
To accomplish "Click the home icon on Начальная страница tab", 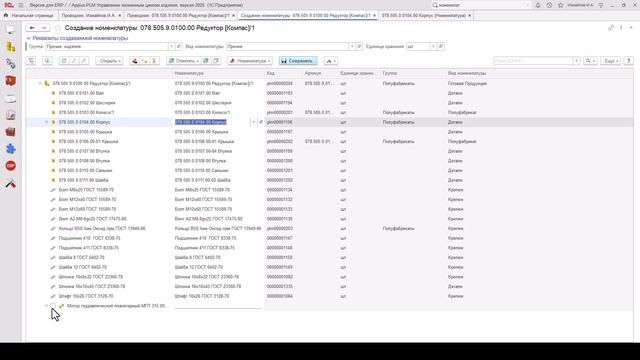I will pos(6,16).
